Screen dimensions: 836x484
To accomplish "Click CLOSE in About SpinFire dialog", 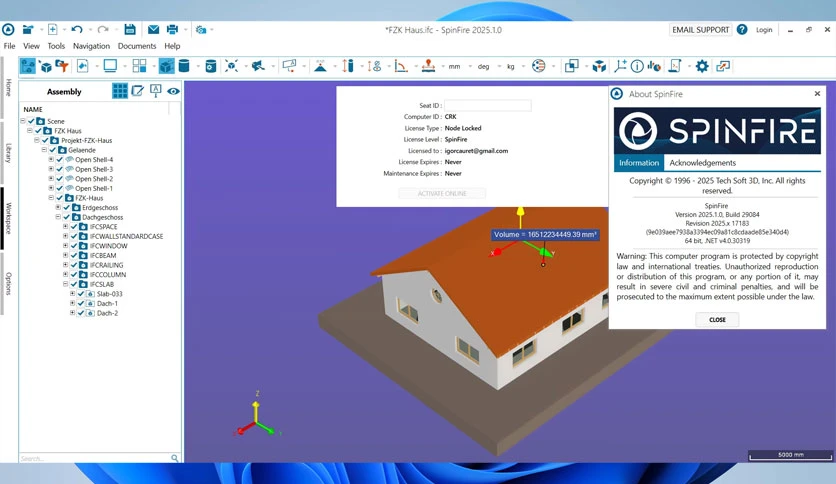I will tap(717, 320).
